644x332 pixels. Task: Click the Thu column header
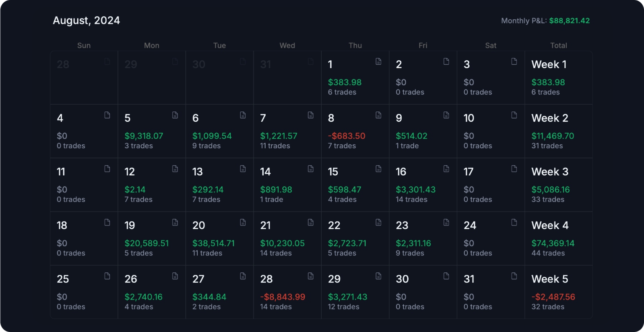pyautogui.click(x=355, y=45)
